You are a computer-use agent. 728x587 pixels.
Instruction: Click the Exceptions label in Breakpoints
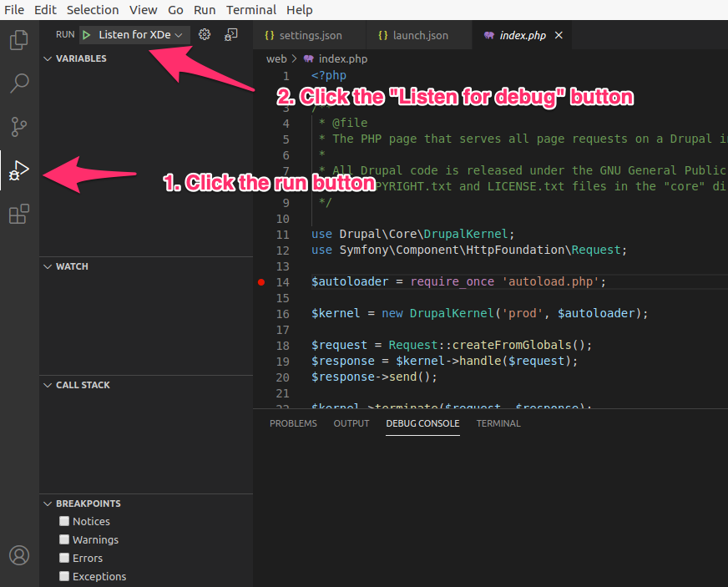99,576
